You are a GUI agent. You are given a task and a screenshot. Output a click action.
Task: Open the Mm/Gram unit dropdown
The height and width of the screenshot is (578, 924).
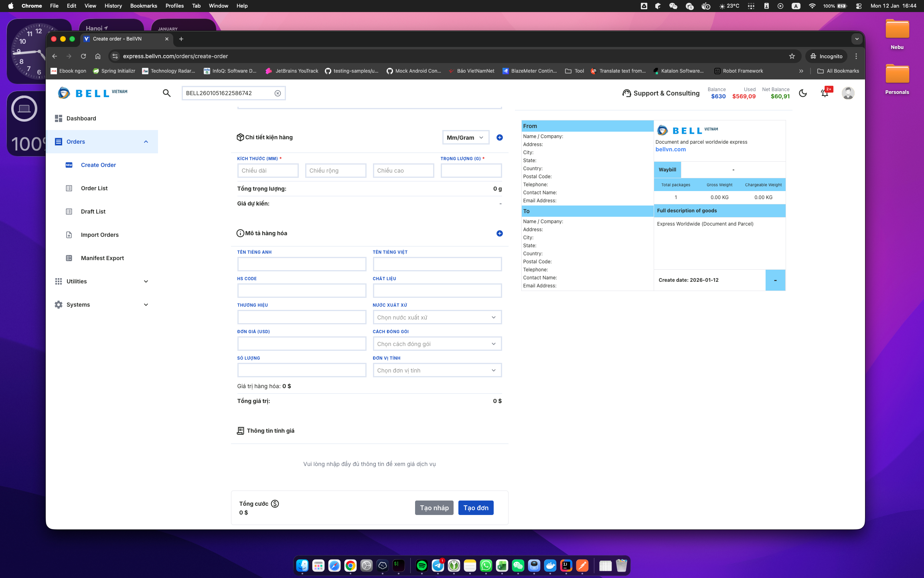click(465, 137)
